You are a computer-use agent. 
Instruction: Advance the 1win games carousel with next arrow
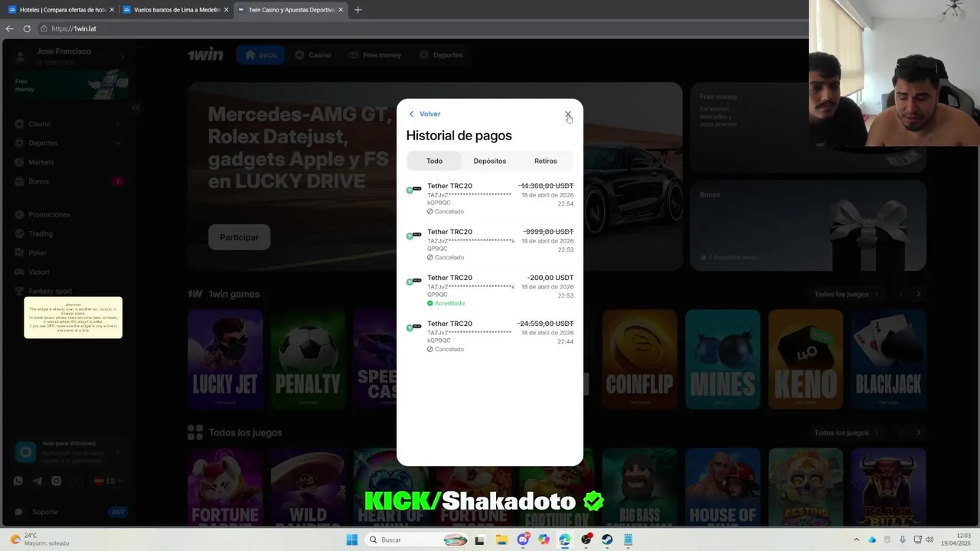(x=918, y=294)
